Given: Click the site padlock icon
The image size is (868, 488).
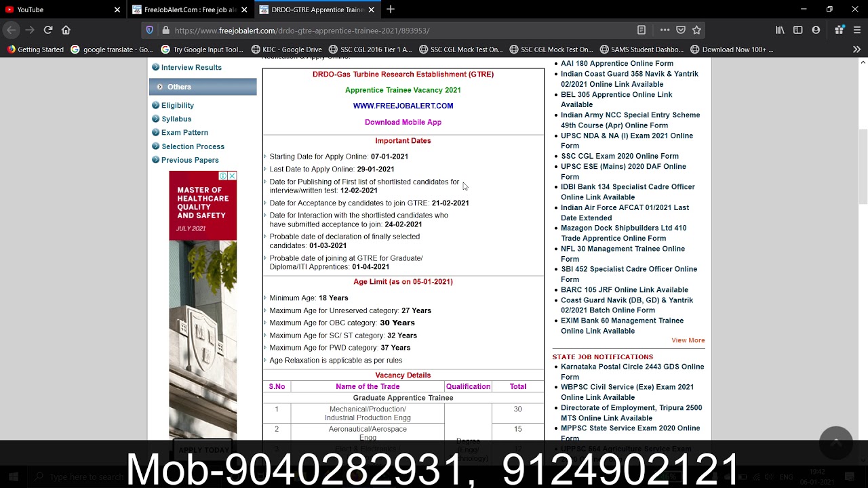Looking at the screenshot, I should point(165,30).
